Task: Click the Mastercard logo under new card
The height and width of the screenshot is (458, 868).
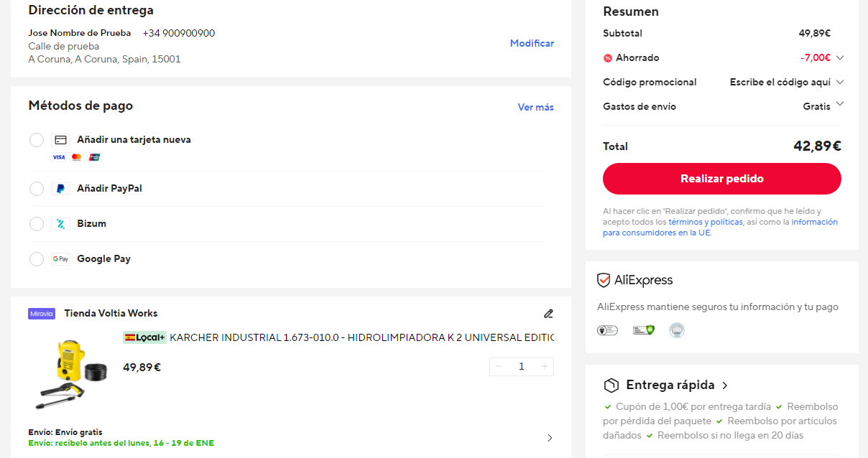Action: point(77,157)
